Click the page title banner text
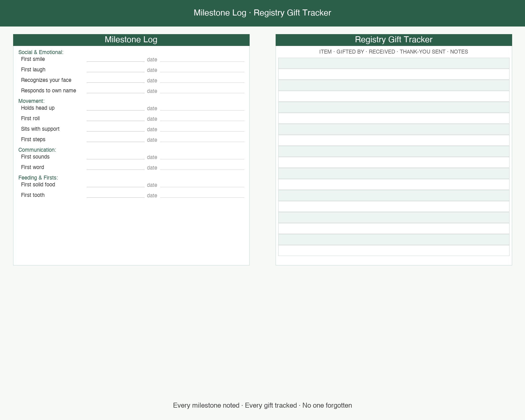 click(x=262, y=13)
